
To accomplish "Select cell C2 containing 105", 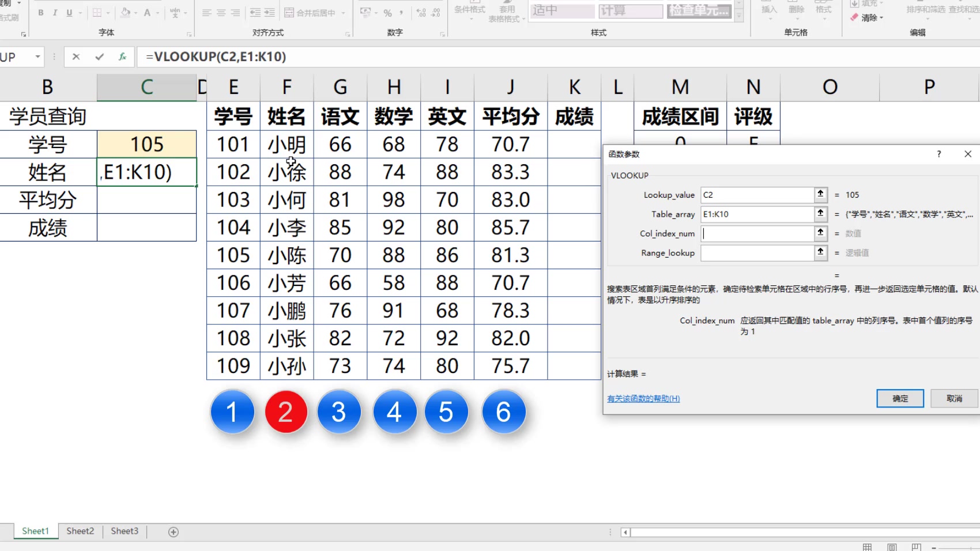I will coord(146,144).
